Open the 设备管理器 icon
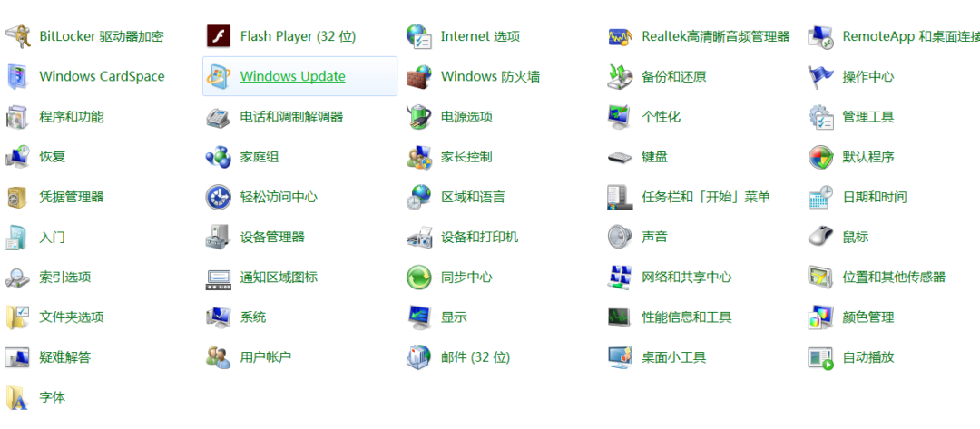Image resolution: width=980 pixels, height=429 pixels. click(219, 237)
